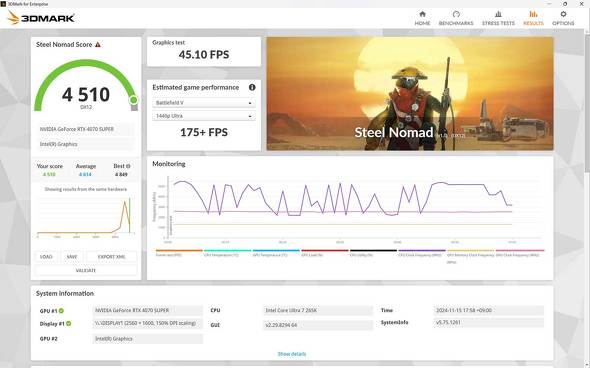Open the Options gear section

[x=563, y=18]
